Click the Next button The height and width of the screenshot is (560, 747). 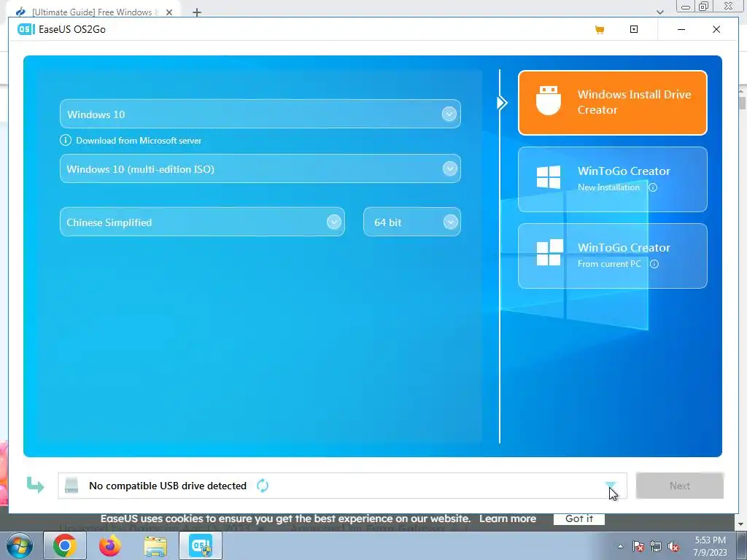(x=680, y=486)
